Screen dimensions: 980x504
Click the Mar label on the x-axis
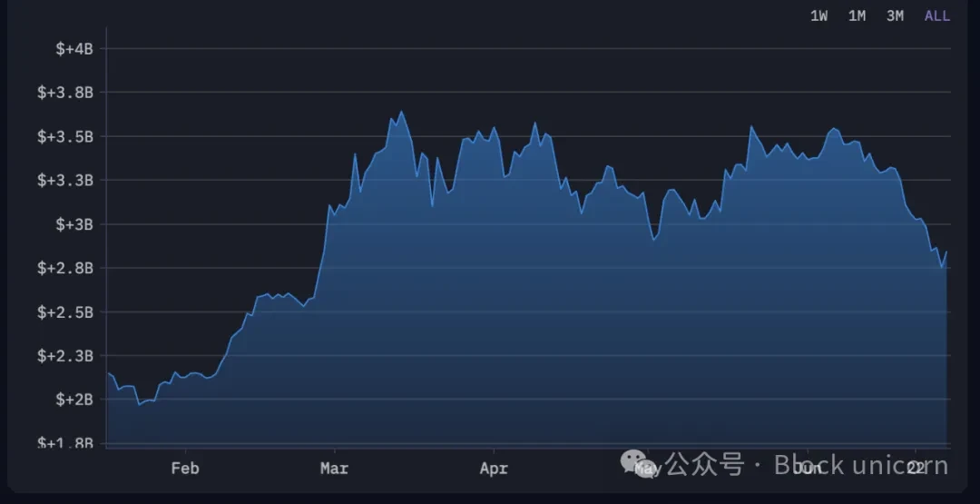(335, 469)
